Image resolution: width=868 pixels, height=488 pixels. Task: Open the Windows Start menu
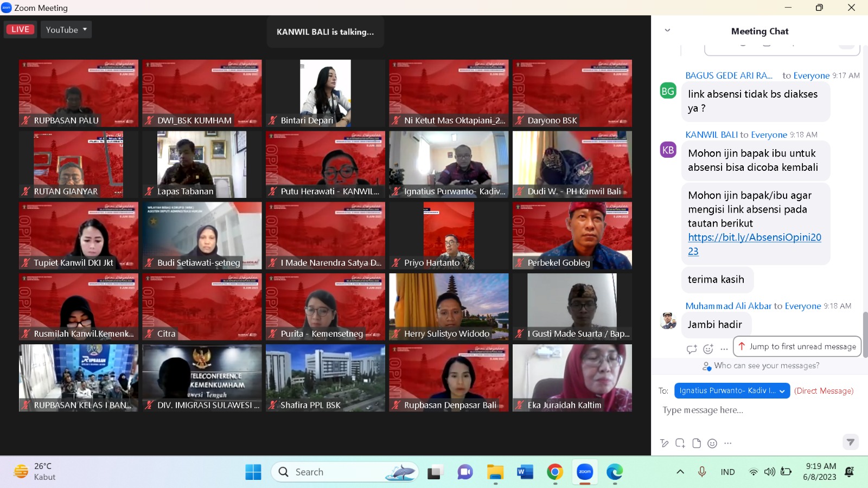(253, 472)
